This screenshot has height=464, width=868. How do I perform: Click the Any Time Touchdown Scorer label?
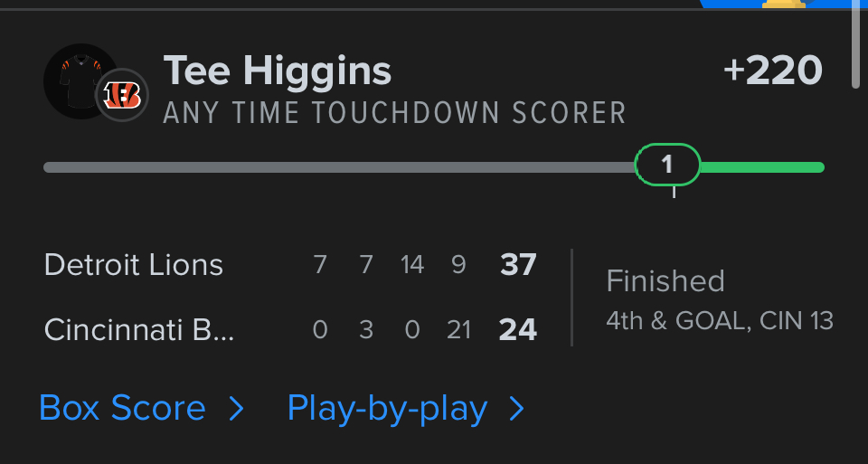pos(395,113)
